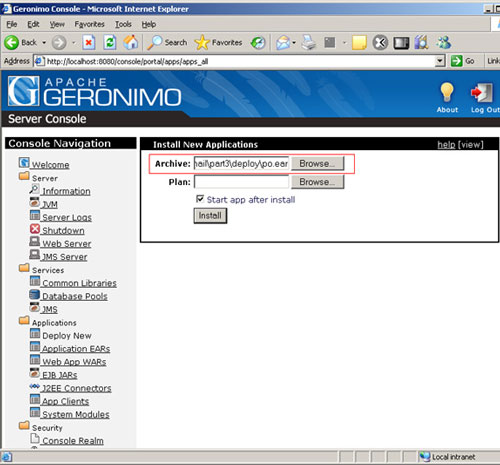The width and height of the screenshot is (500, 465).
Task: Open the File menu
Action: [12, 24]
